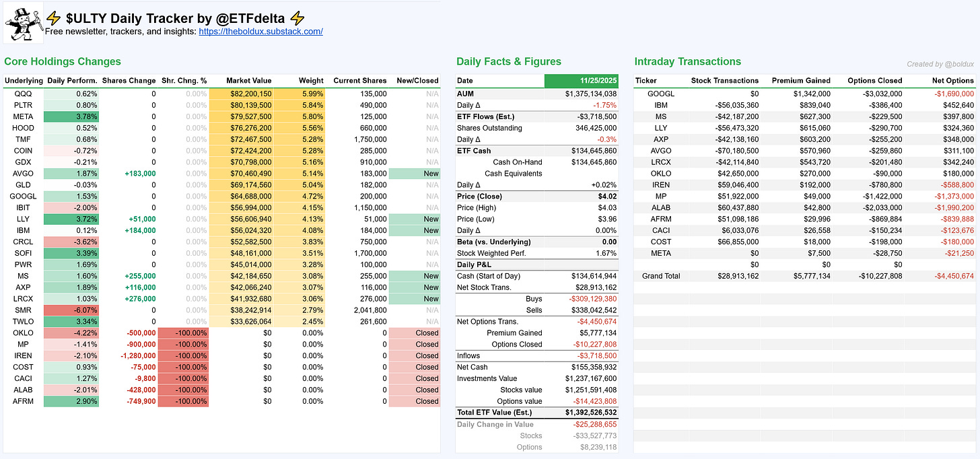This screenshot has width=980, height=459.
Task: Click the Intraday Transactions heading
Action: [687, 61]
